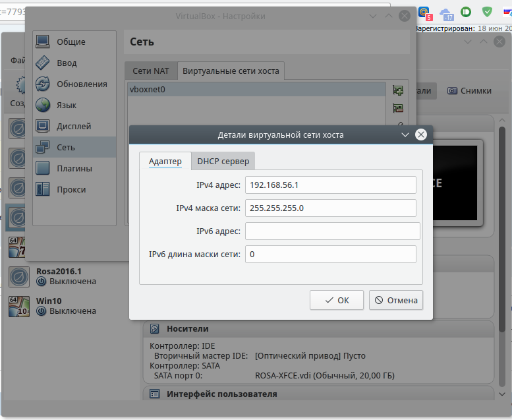Click the Windows 7 VM icon in list
The width and height of the screenshot is (512, 420).
click(17, 247)
